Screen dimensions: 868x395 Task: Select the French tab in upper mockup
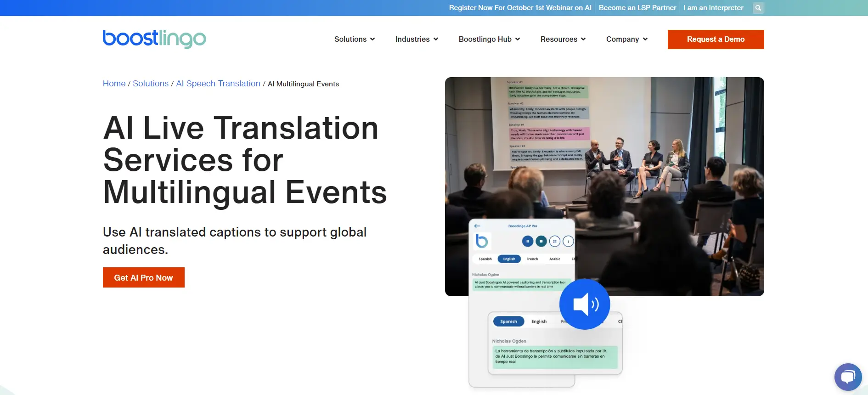coord(532,259)
